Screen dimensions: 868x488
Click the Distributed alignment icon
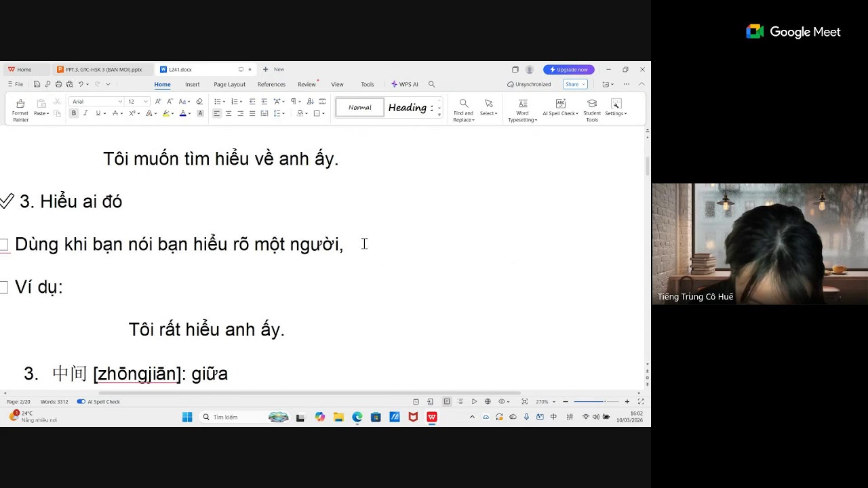point(264,113)
